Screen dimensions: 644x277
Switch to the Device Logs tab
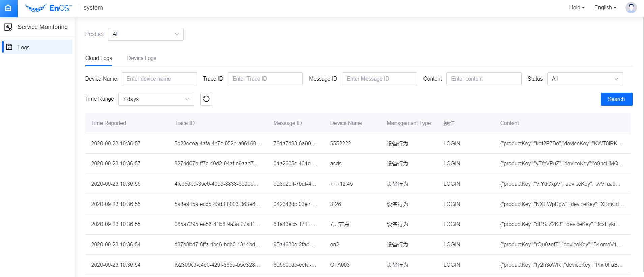tap(142, 58)
